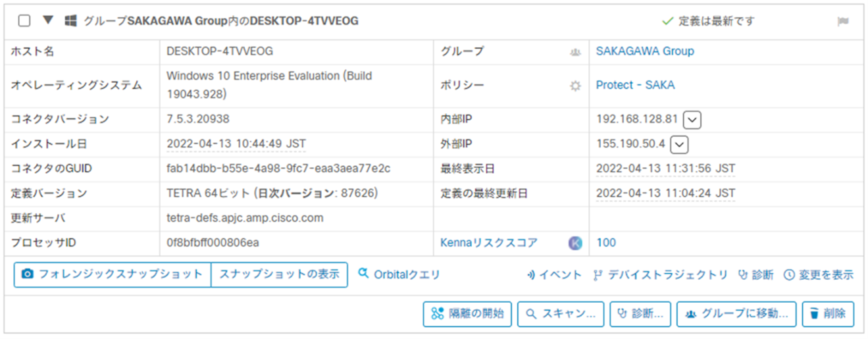Image resolution: width=868 pixels, height=339 pixels.
Task: Check the DESKTOP-4TVVEOG selection checkbox
Action: [24, 20]
